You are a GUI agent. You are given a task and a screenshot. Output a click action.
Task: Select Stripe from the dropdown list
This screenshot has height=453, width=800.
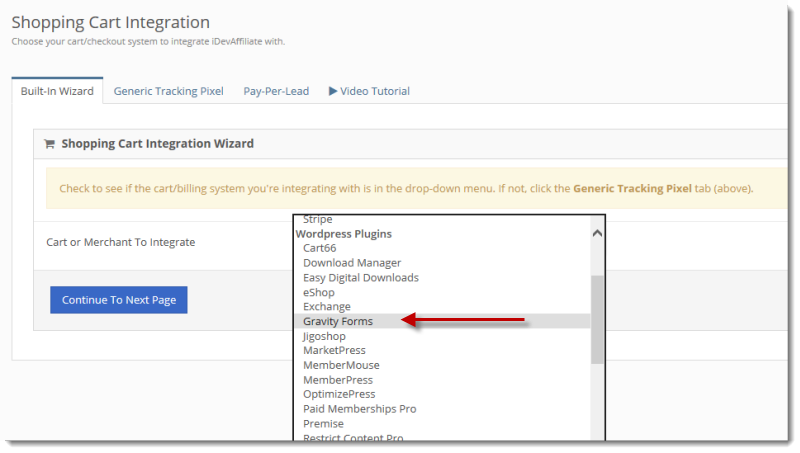pyautogui.click(x=317, y=219)
